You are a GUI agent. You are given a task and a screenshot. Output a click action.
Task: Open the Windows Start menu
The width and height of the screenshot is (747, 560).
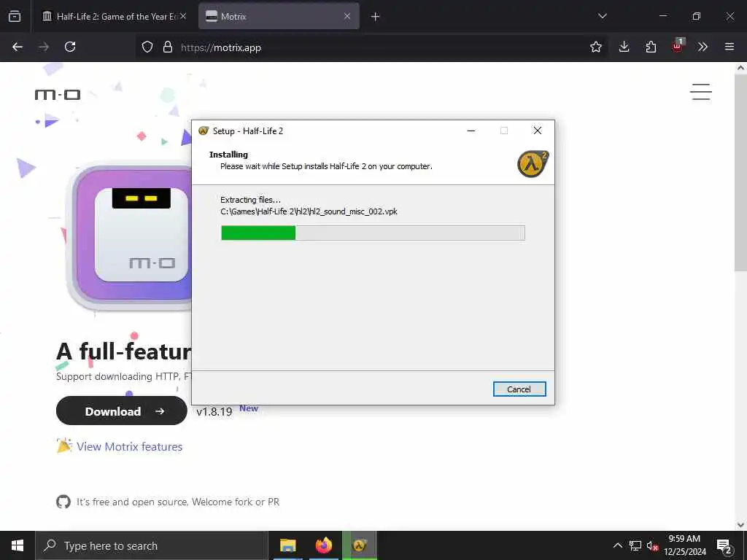(x=18, y=545)
